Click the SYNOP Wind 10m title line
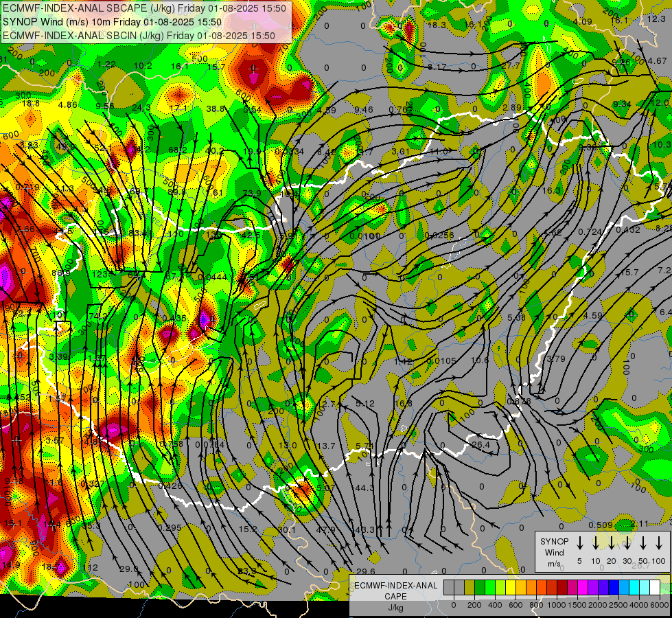This screenshot has height=618, width=672. tap(113, 22)
